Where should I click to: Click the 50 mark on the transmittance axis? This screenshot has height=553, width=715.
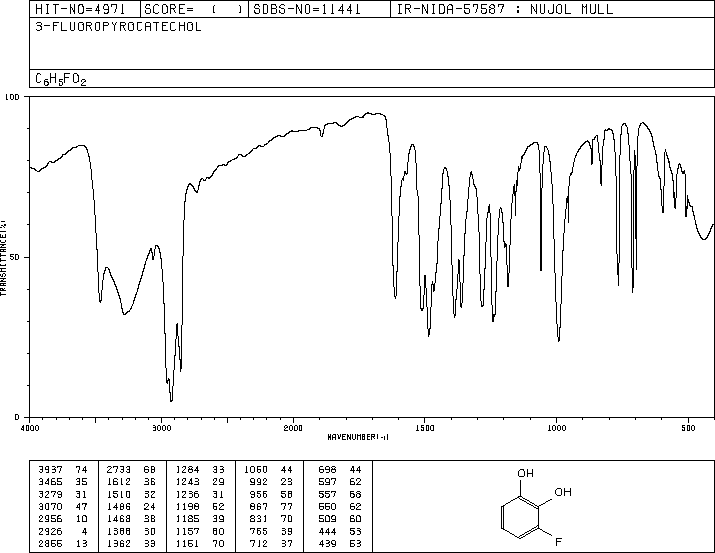pos(15,257)
